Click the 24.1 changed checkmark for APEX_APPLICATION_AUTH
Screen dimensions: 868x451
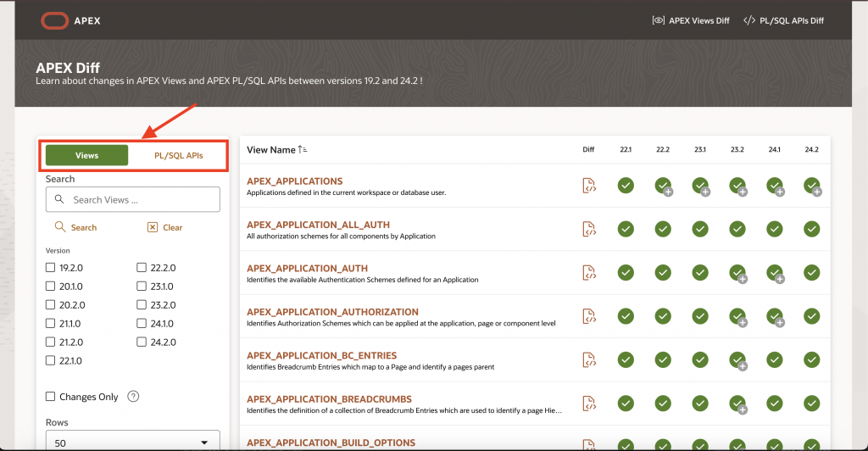coord(775,273)
